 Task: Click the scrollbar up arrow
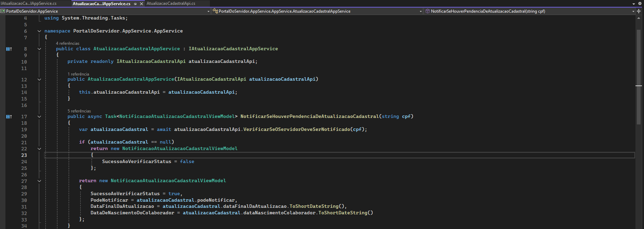click(x=639, y=18)
